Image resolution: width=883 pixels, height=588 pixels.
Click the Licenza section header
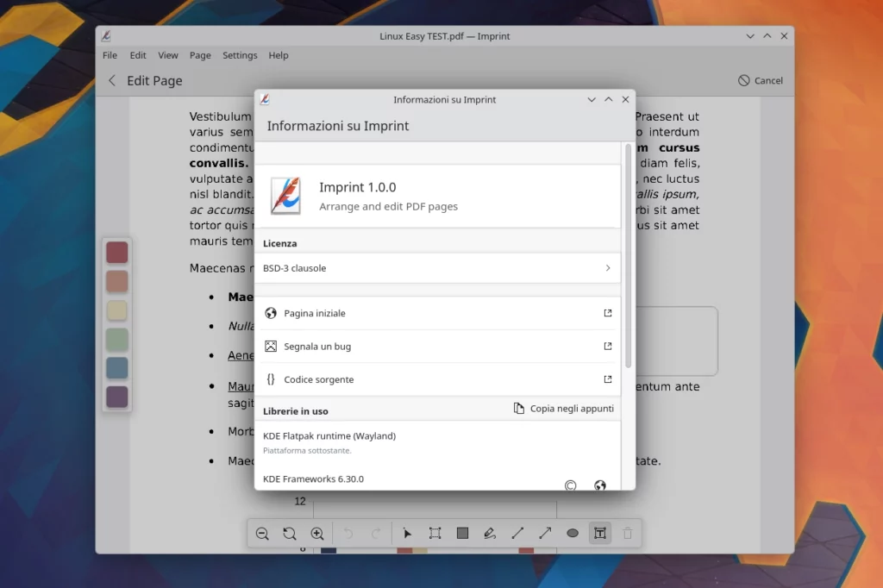[x=280, y=243]
